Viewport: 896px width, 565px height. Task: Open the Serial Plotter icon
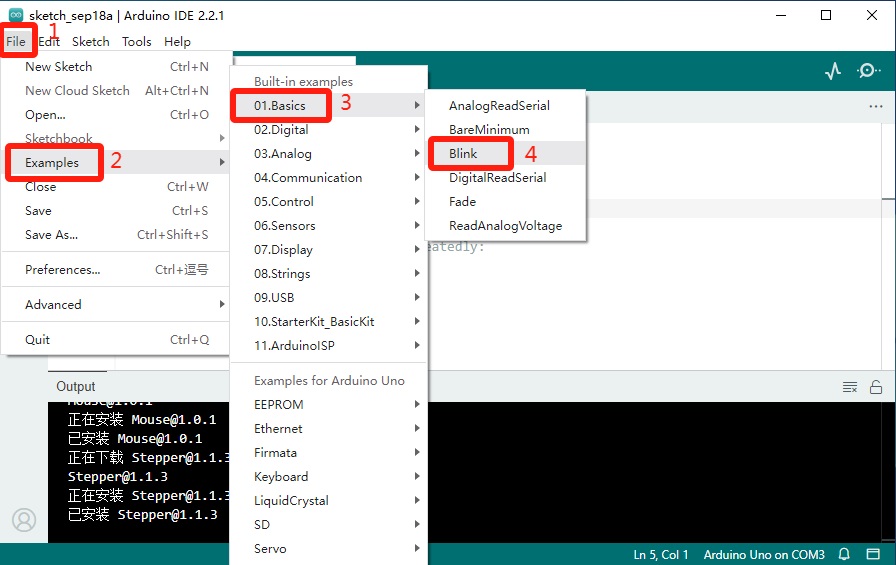[833, 71]
